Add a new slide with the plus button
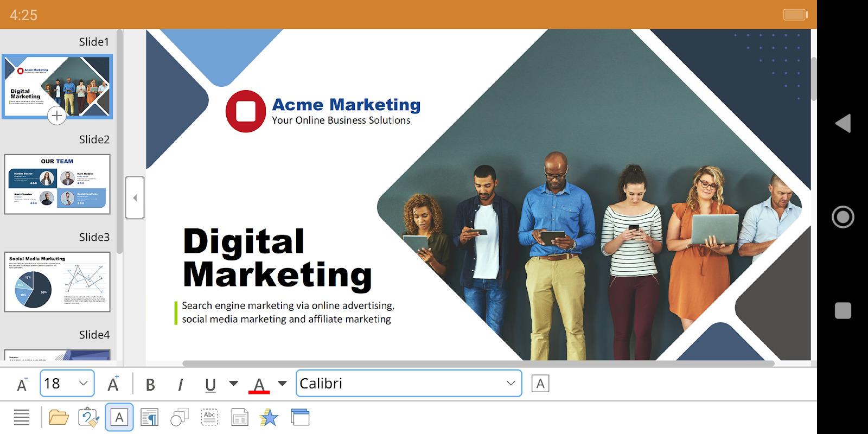The height and width of the screenshot is (434, 868). [57, 116]
